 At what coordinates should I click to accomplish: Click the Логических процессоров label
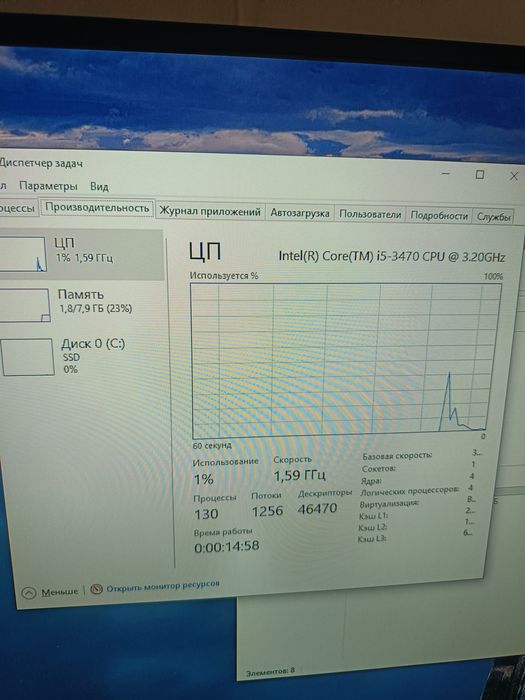(409, 492)
